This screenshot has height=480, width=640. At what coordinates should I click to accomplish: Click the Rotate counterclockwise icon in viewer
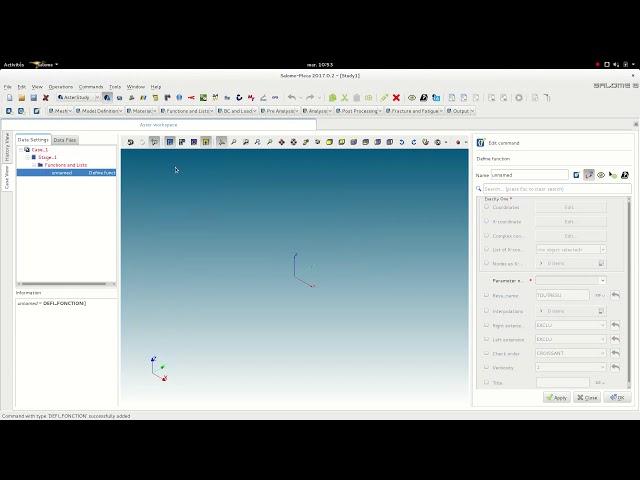pyautogui.click(x=402, y=142)
